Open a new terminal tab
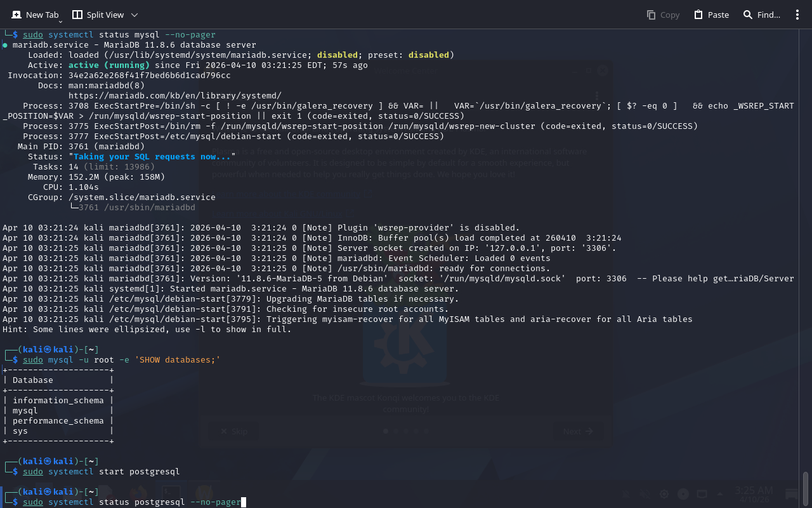 click(36, 15)
